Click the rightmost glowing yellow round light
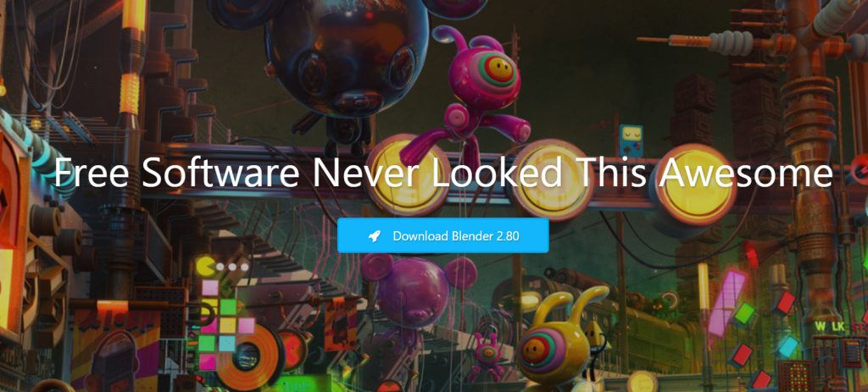Viewport: 868px width, 392px height. coord(696,185)
